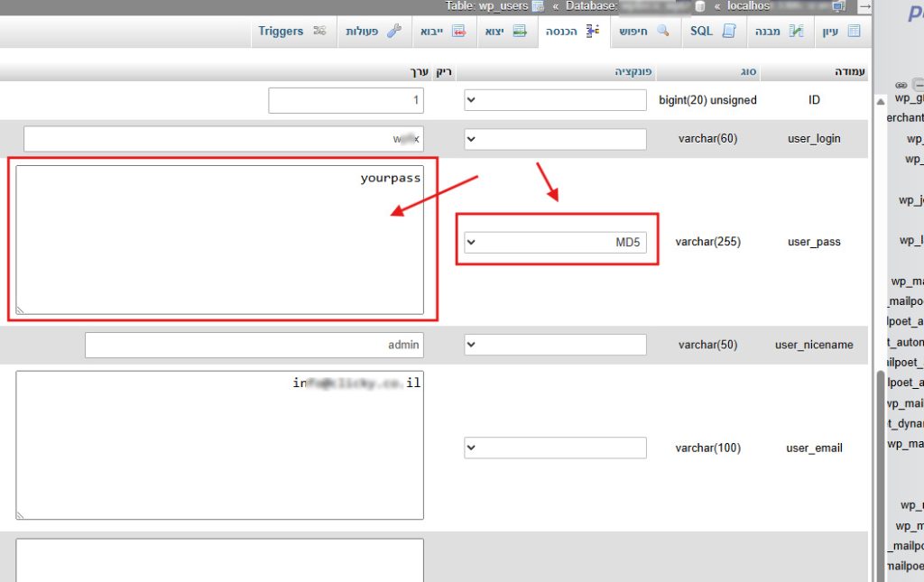Click the Browse (עיון) tab icon
The height and width of the screenshot is (582, 924).
click(853, 32)
